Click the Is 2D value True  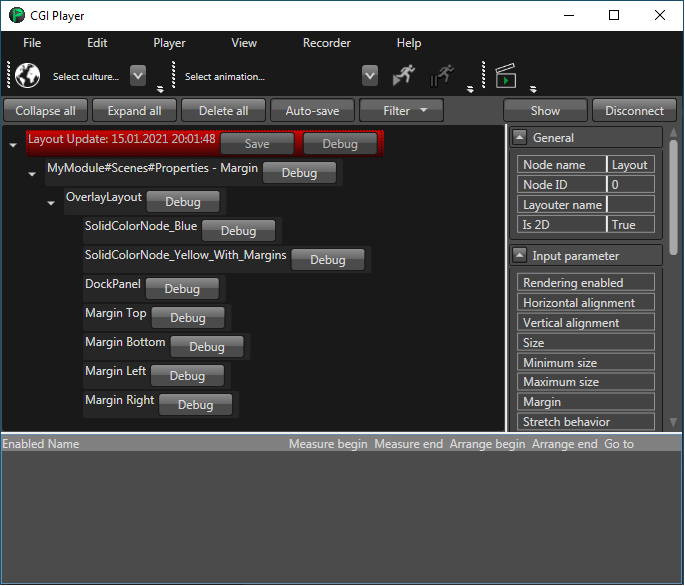[x=631, y=225]
